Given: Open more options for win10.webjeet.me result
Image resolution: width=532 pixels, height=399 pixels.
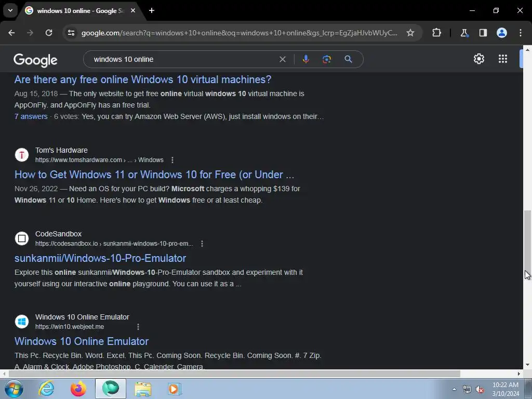Looking at the screenshot, I should pos(138,327).
